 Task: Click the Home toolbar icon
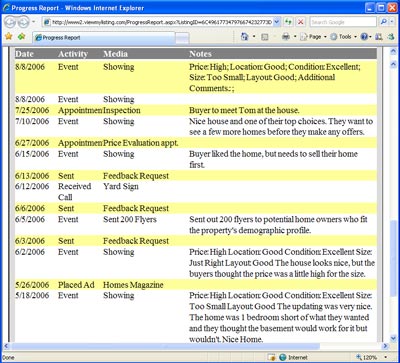point(245,37)
